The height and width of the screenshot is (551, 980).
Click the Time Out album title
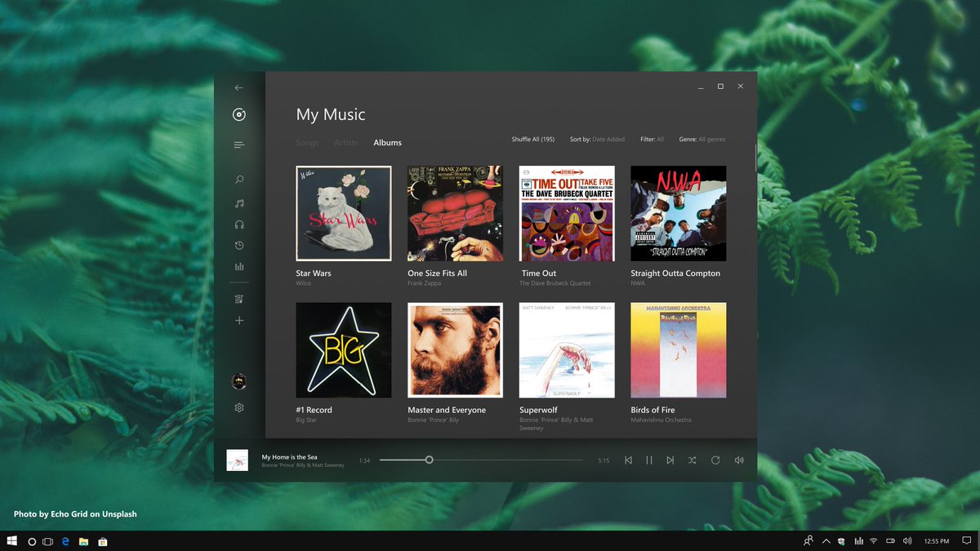click(x=539, y=273)
